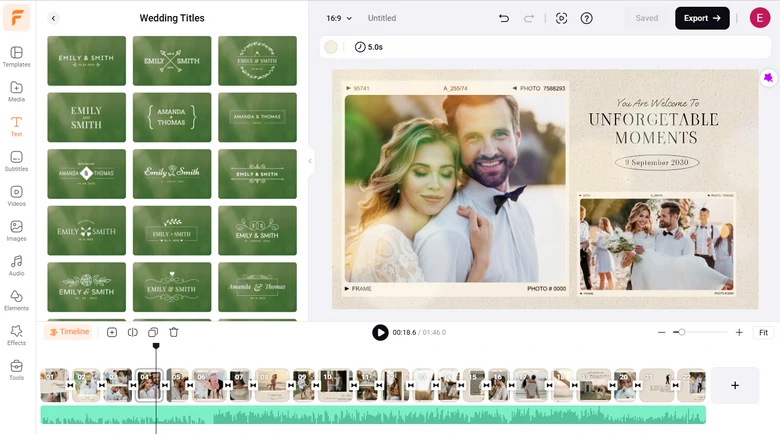The image size is (780, 434).
Task: Open transition between scenes 04 and 05
Action: coord(164,385)
